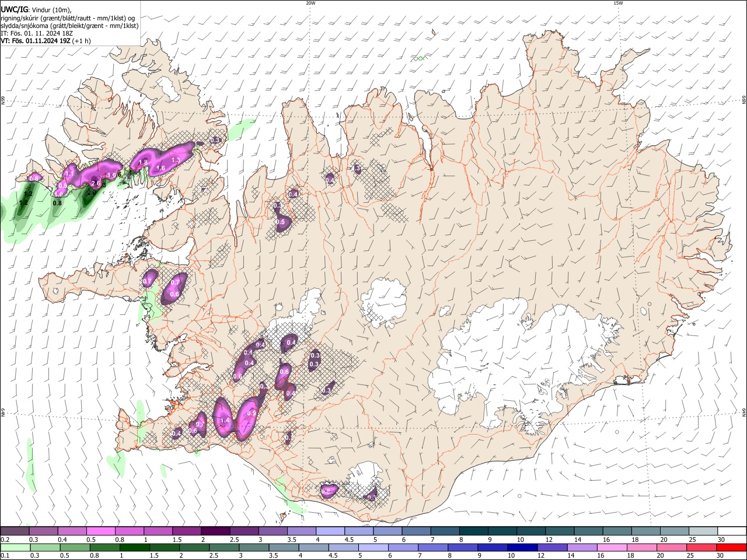Image resolution: width=747 pixels, height=560 pixels.
Task: Click the upper legend swatch between 4 and 4.5
Action: tap(330, 531)
